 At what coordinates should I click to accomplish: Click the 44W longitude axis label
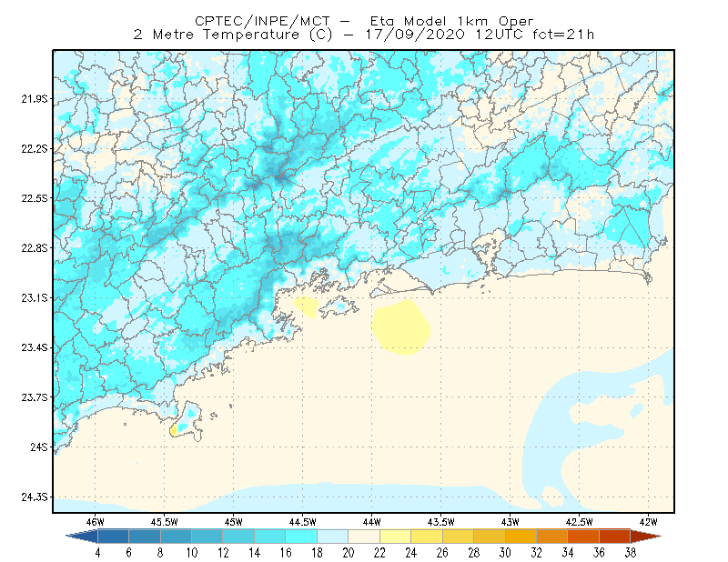[371, 522]
